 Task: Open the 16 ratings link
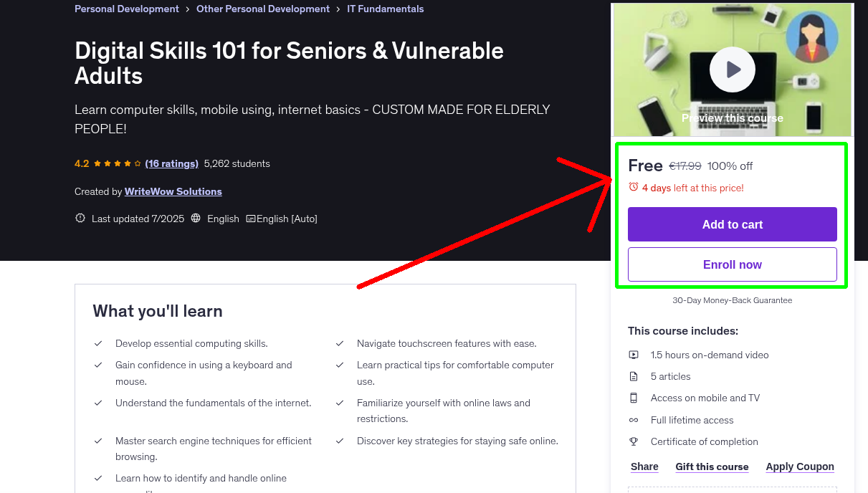click(171, 163)
